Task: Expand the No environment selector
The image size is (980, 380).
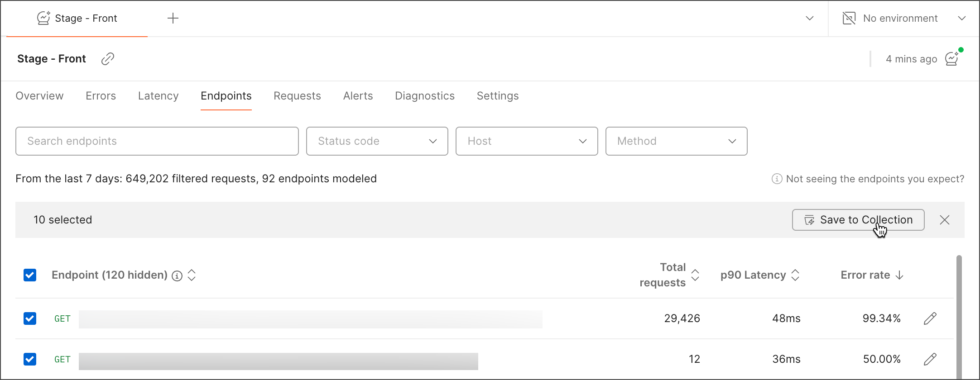Action: point(962,18)
